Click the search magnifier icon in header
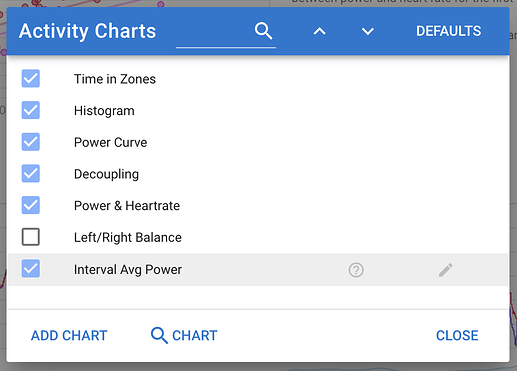This screenshot has height=371, width=517. pos(263,31)
